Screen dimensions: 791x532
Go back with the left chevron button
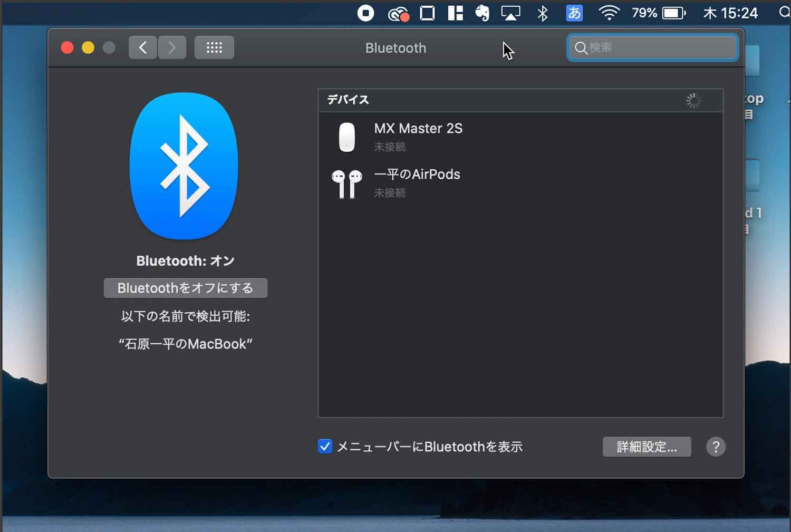142,47
